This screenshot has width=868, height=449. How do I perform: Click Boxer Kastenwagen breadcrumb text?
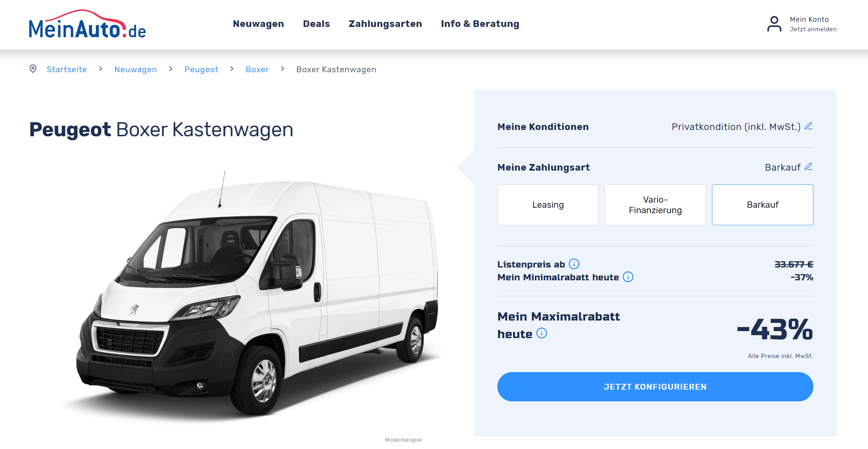[x=336, y=69]
